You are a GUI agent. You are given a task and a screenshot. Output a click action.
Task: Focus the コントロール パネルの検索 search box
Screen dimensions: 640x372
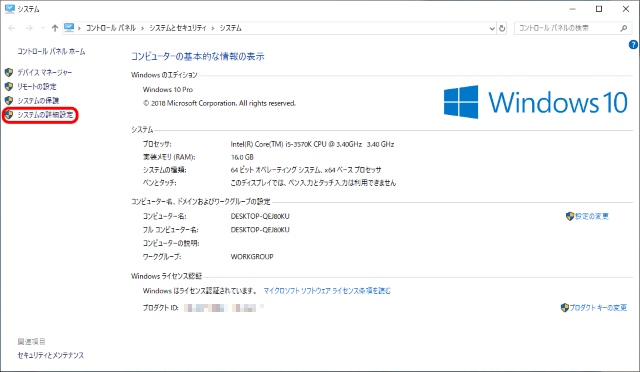(572, 28)
